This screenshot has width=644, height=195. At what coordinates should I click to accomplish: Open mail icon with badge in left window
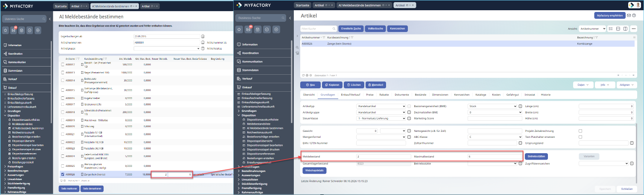point(14,30)
